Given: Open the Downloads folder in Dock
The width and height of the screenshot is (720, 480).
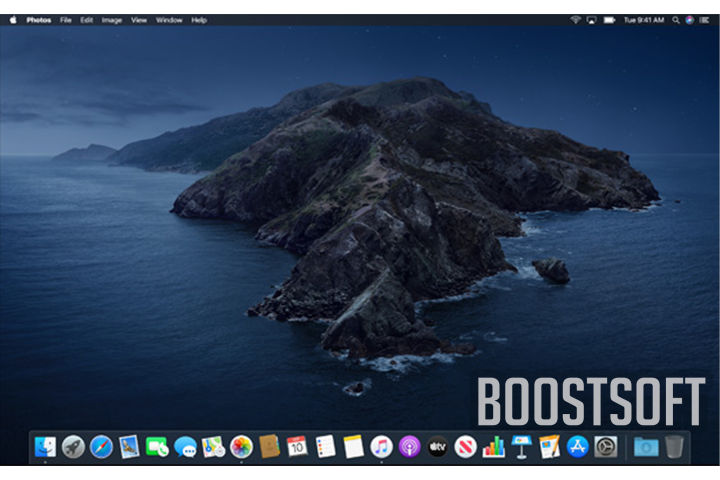Looking at the screenshot, I should tap(646, 446).
